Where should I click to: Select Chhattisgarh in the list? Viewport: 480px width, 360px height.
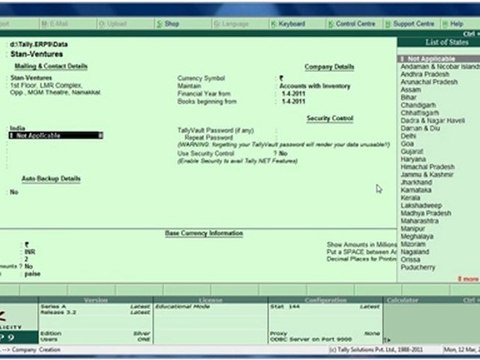pyautogui.click(x=419, y=113)
